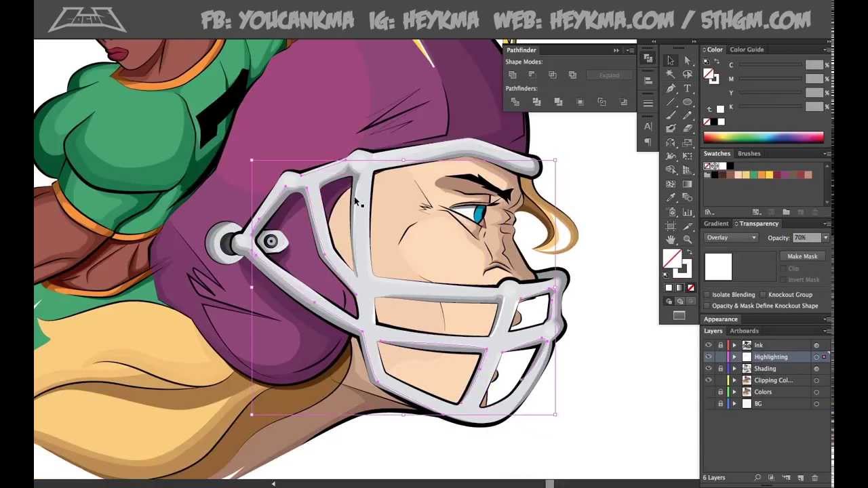Hide the Highlighting layer eye icon
Screen dimensions: 868x488
[709, 357]
